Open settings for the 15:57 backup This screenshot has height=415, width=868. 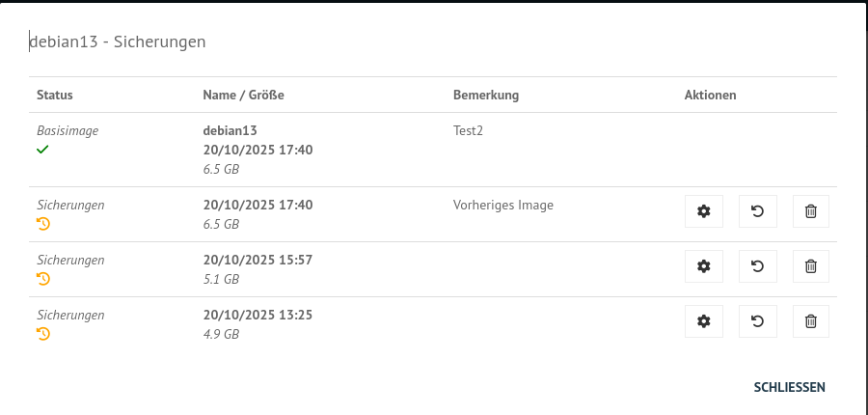703,266
